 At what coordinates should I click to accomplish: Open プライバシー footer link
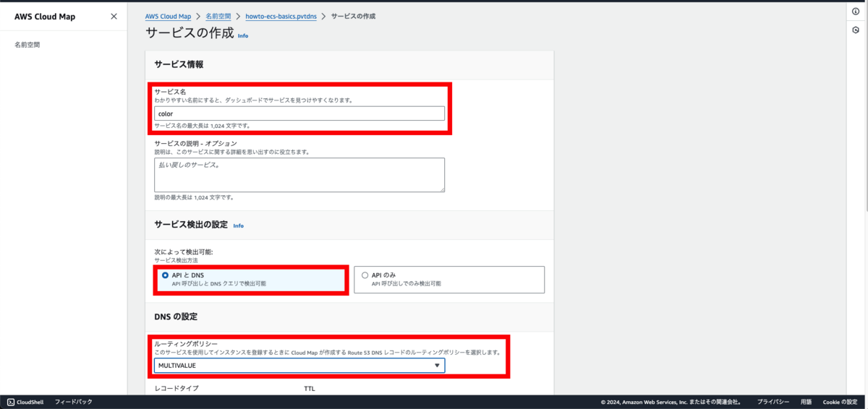(773, 402)
